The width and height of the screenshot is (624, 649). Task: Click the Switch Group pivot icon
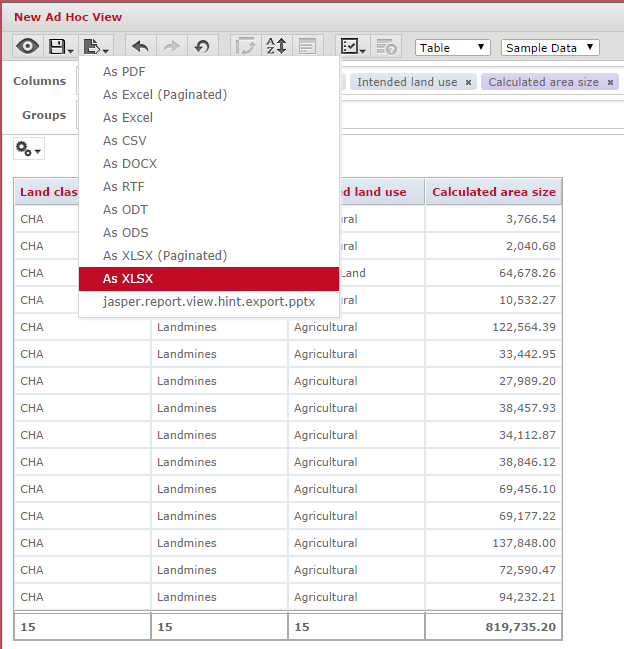(x=245, y=47)
